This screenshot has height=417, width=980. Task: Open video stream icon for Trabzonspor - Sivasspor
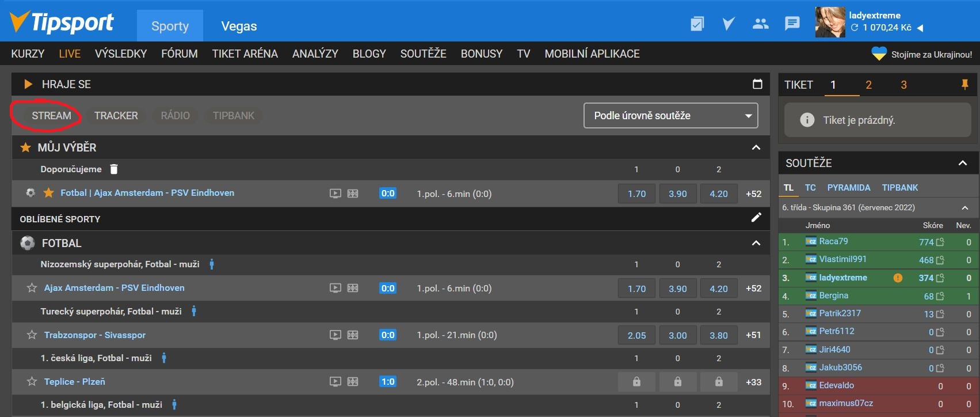pos(335,335)
